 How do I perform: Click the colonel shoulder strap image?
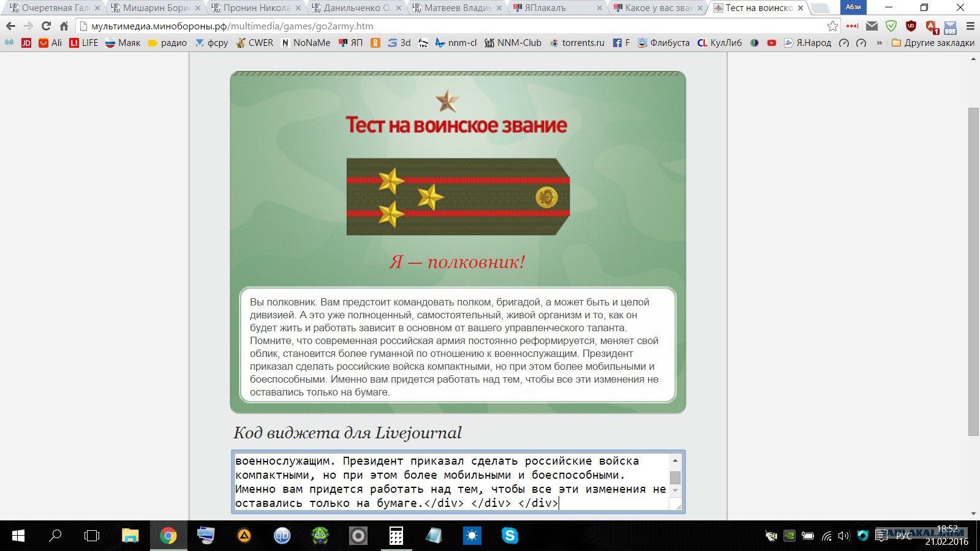458,197
